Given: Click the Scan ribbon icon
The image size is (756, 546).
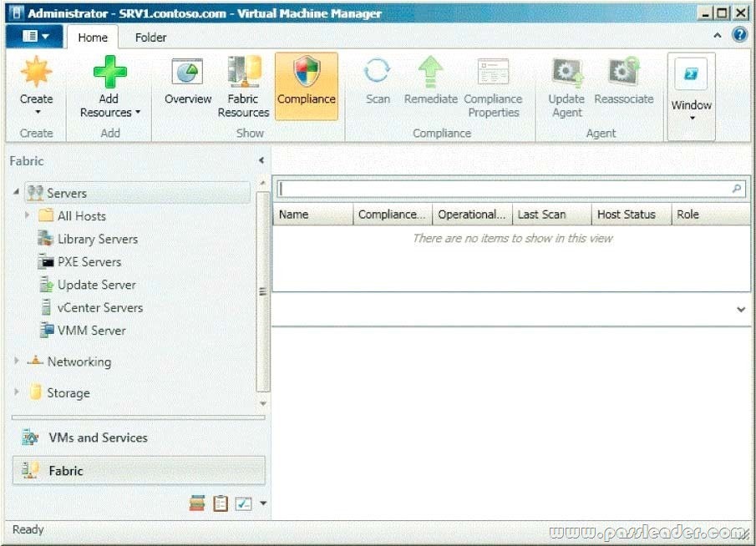Looking at the screenshot, I should [x=377, y=71].
